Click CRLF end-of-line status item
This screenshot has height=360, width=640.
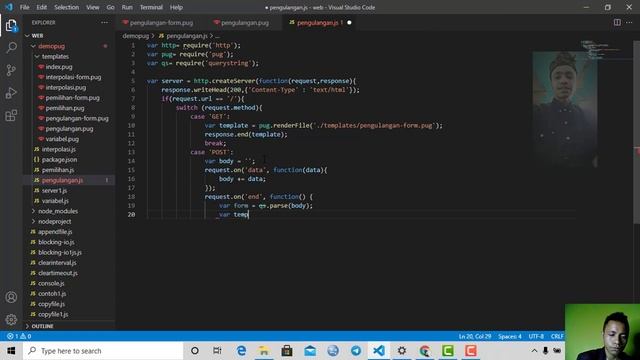[557, 336]
